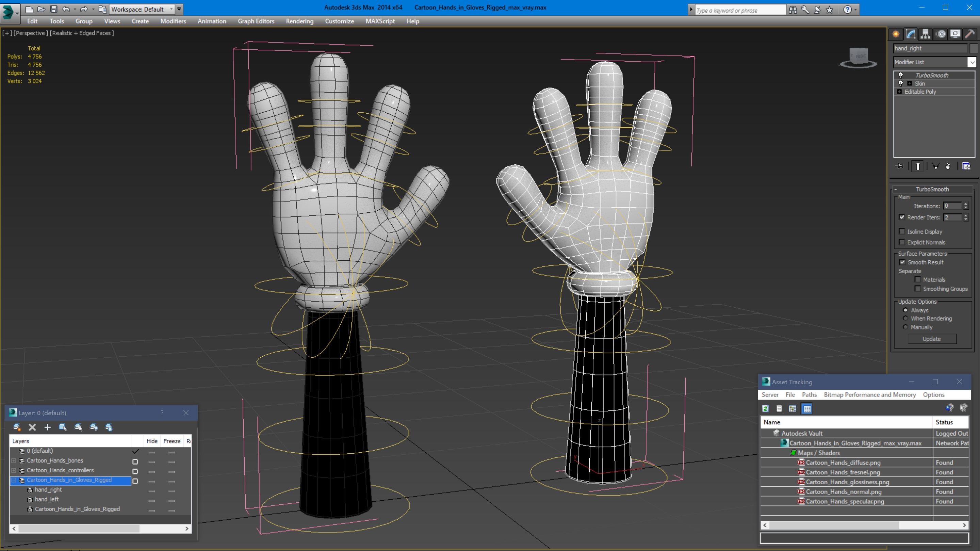Click the object color swatch beside hand_right
Image resolution: width=980 pixels, height=551 pixels.
(974, 48)
